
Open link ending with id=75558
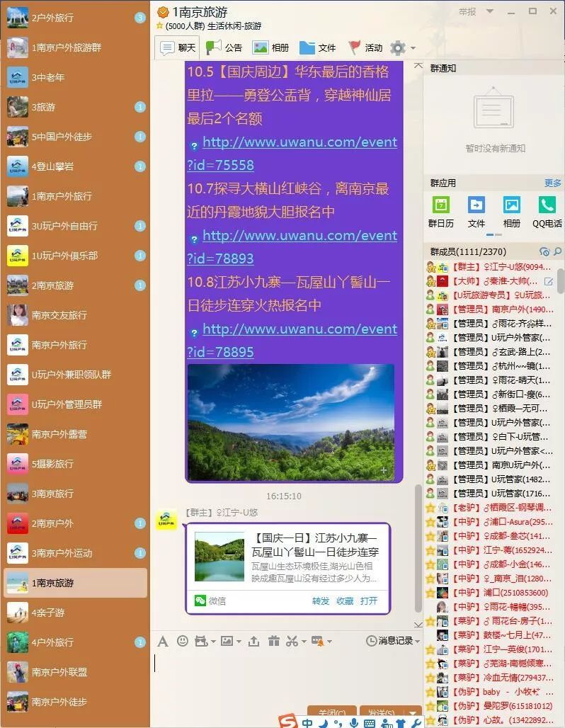292,154
